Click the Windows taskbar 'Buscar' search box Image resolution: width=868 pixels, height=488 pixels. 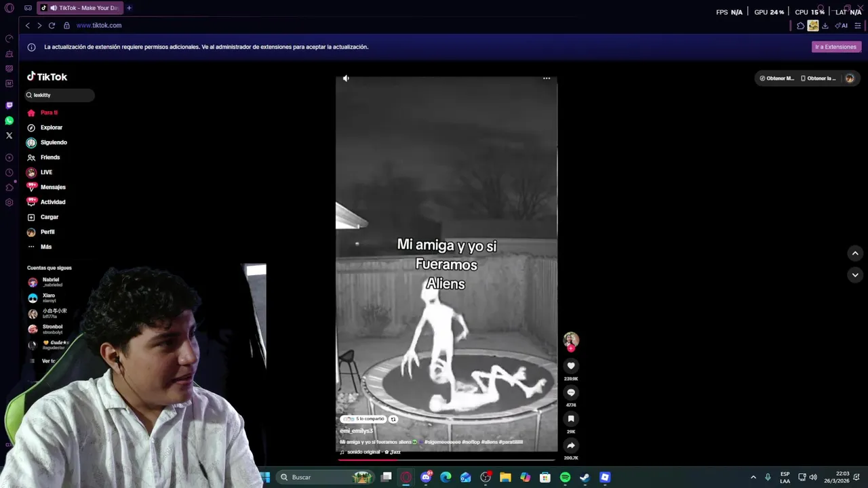click(x=325, y=477)
